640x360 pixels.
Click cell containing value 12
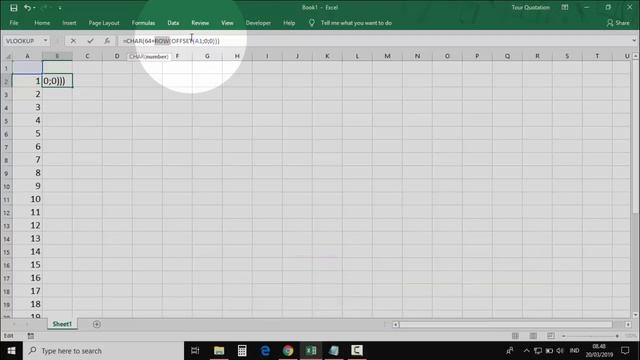[x=27, y=225]
